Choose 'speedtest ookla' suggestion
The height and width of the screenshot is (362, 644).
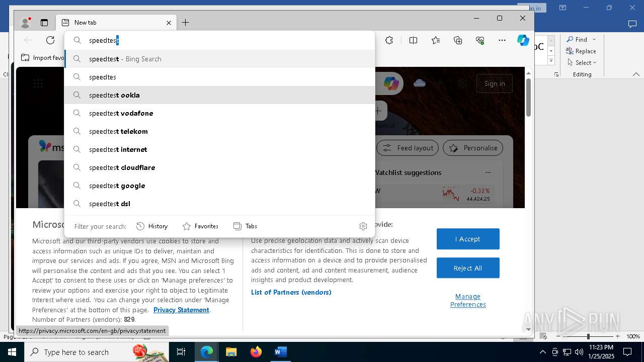220,95
